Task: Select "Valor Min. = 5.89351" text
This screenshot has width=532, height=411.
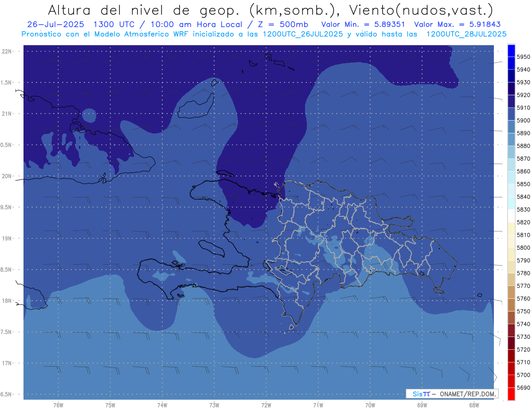Action: [x=363, y=24]
